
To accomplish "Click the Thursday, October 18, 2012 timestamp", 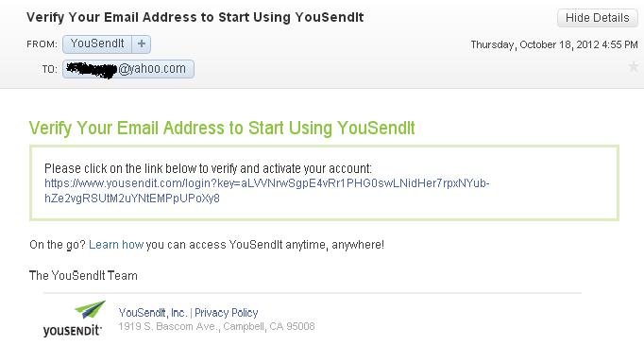I will pos(554,44).
